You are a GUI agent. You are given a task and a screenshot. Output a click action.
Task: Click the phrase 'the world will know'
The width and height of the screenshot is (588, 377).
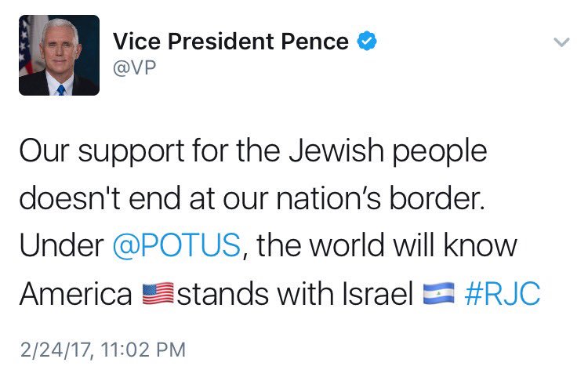387,245
